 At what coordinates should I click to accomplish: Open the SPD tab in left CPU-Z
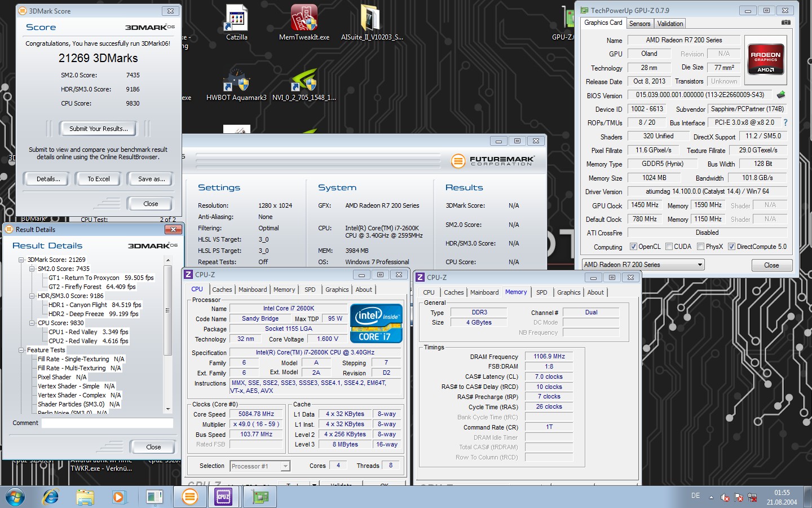click(310, 290)
